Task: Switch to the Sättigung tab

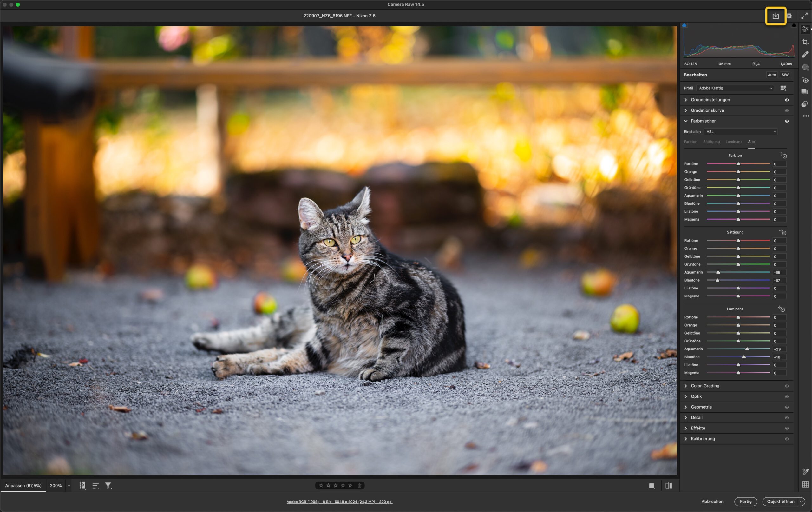Action: [x=711, y=142]
